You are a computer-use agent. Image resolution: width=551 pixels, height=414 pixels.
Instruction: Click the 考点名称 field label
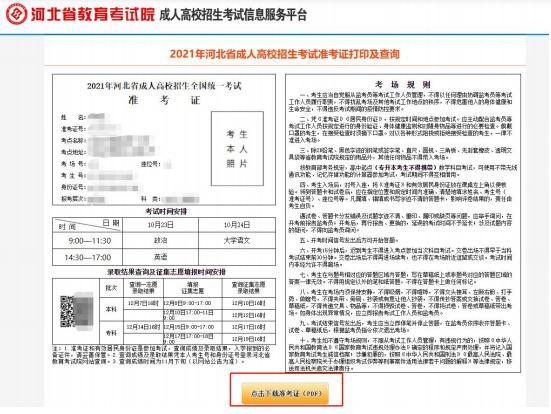point(73,141)
